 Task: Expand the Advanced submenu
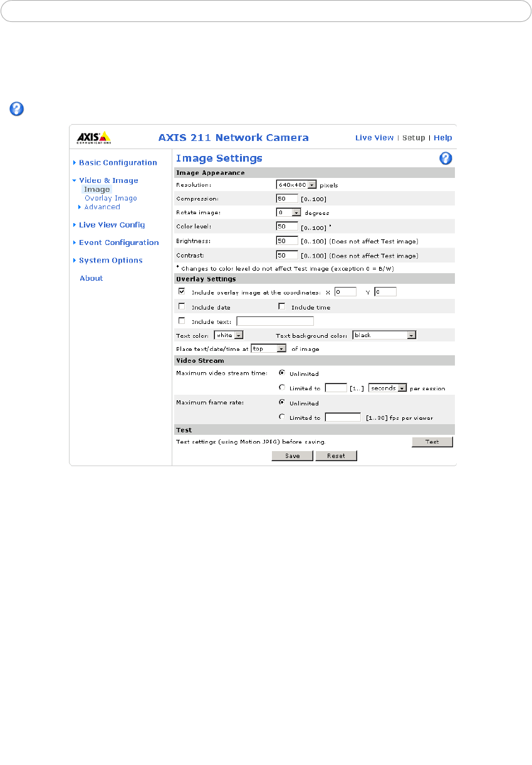tap(99, 207)
